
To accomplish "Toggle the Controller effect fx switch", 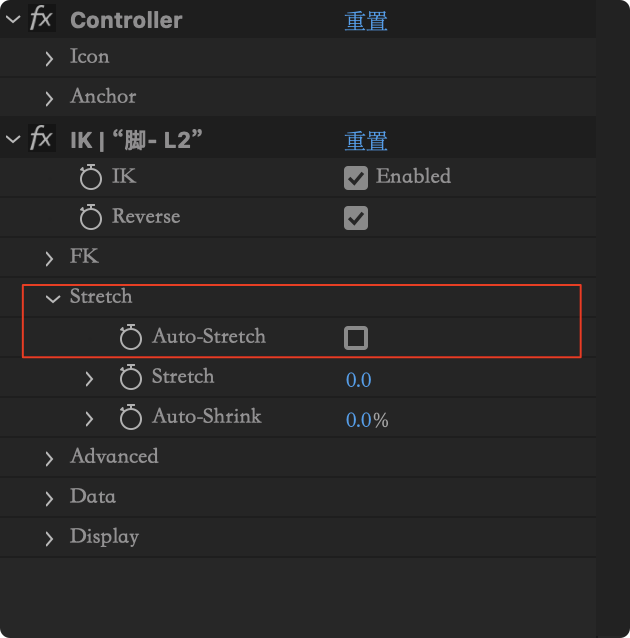I will coord(40,19).
